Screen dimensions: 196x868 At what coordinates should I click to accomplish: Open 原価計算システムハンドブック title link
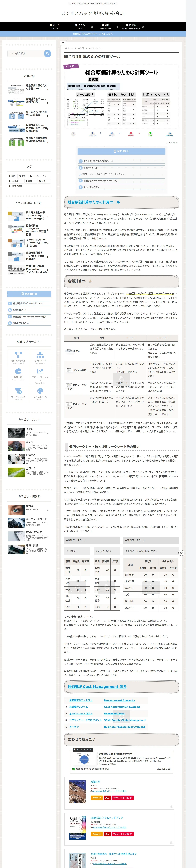click(x=106, y=818)
